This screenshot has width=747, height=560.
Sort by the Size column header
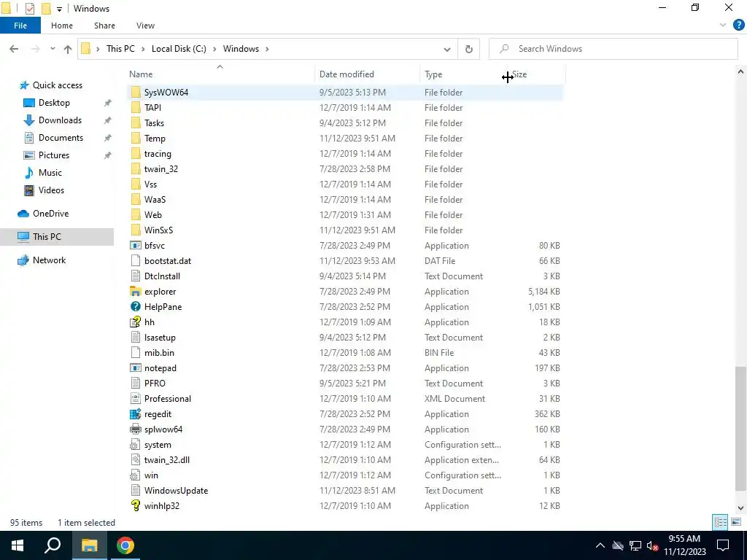pyautogui.click(x=536, y=74)
